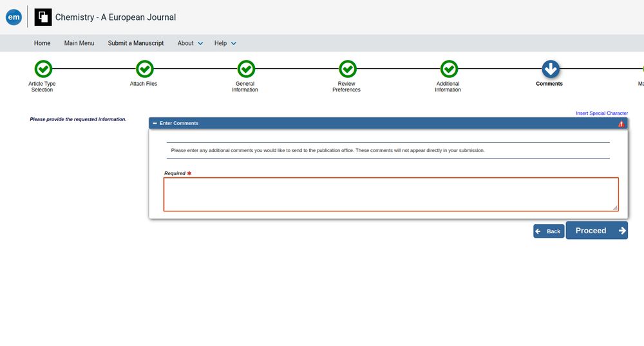Click the Chemistry - A European Journal title

(x=115, y=17)
